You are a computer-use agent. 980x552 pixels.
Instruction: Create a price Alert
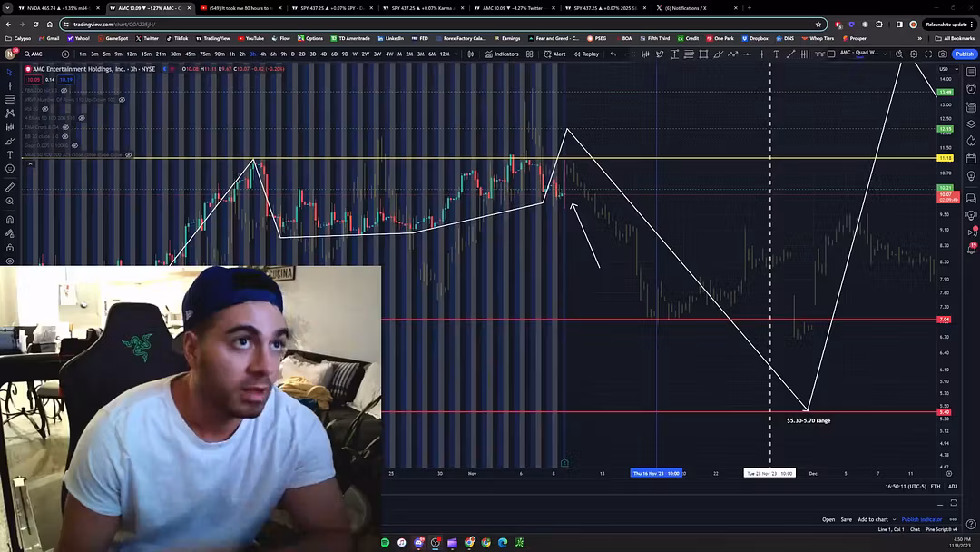tap(554, 54)
